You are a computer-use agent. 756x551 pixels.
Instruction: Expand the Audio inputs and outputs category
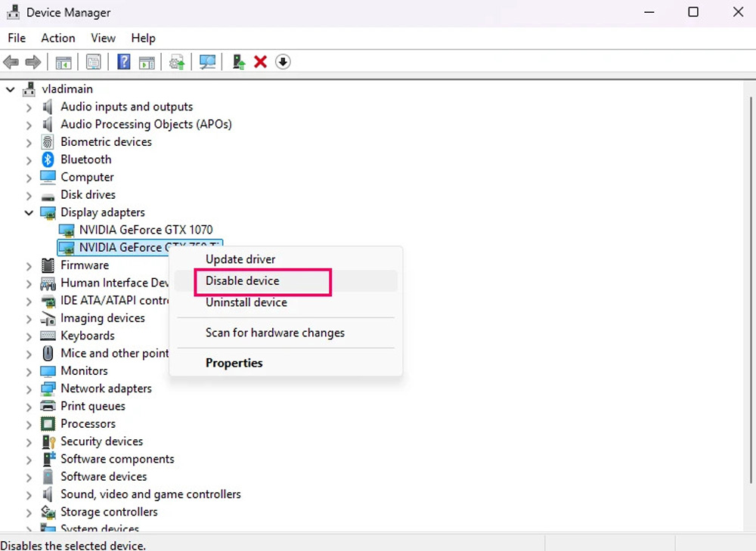29,107
